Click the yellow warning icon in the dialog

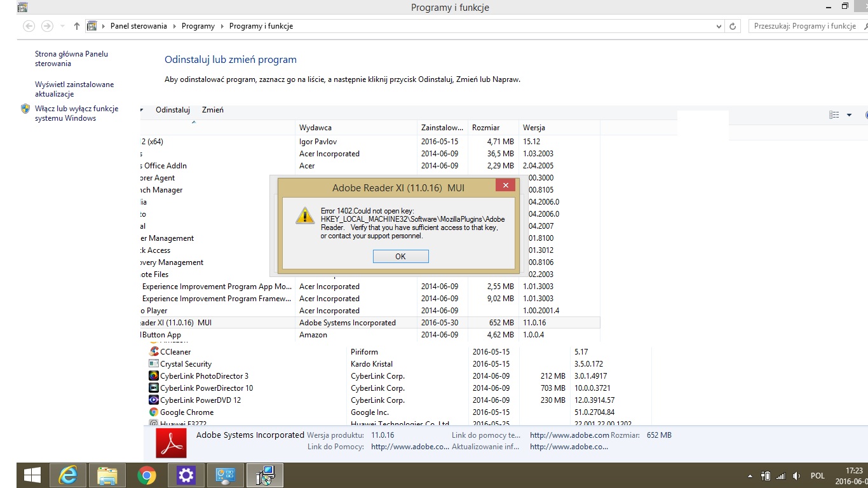305,215
